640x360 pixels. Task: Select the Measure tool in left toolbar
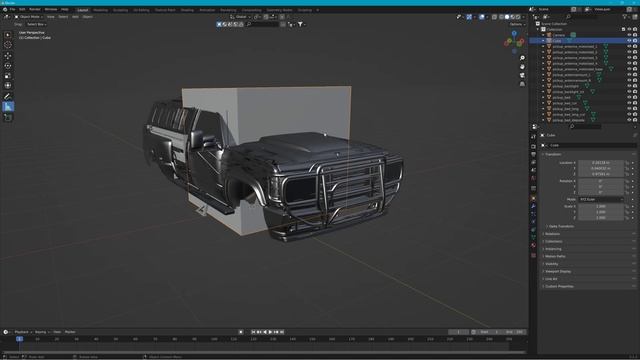8,107
